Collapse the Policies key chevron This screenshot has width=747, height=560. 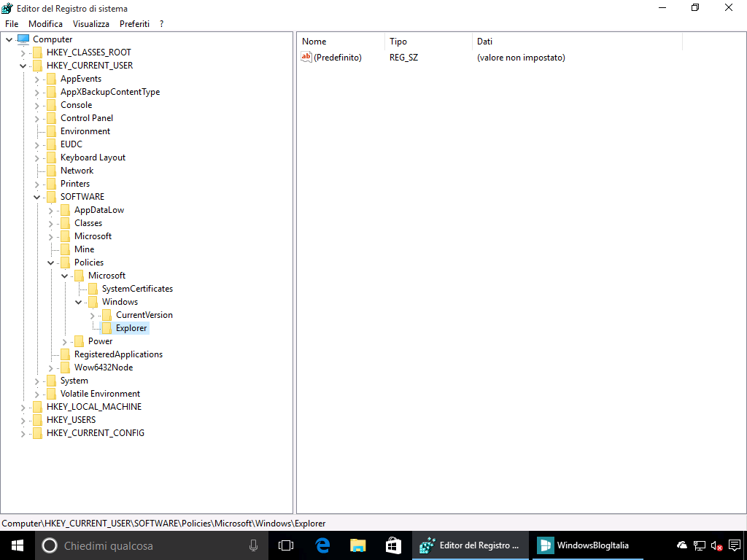50,262
